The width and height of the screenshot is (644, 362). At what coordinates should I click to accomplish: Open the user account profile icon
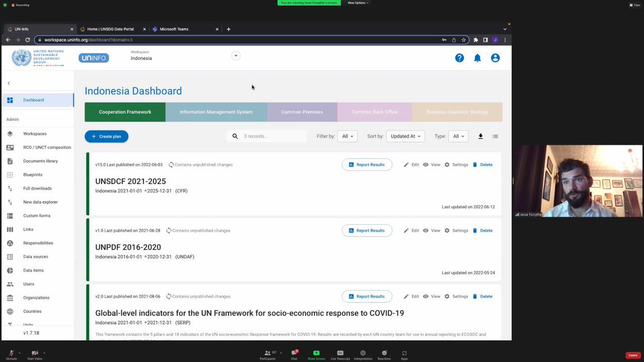coord(495,58)
